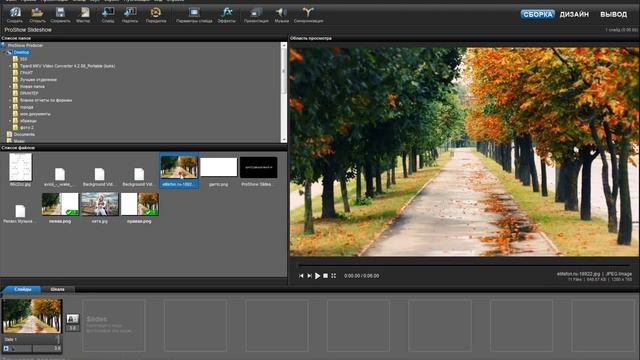Switch to ВЫВОД workspace
Screen dimensions: 640x360
(613, 14)
